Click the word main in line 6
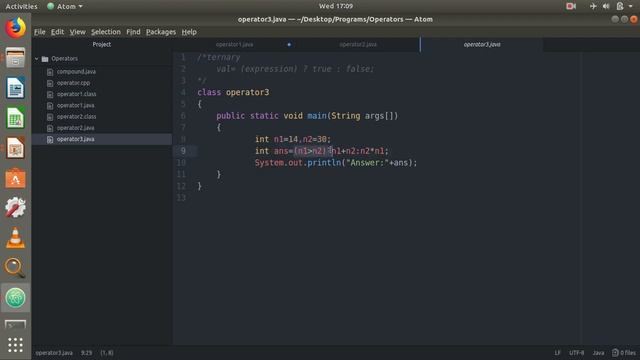640x360 pixels. click(317, 116)
